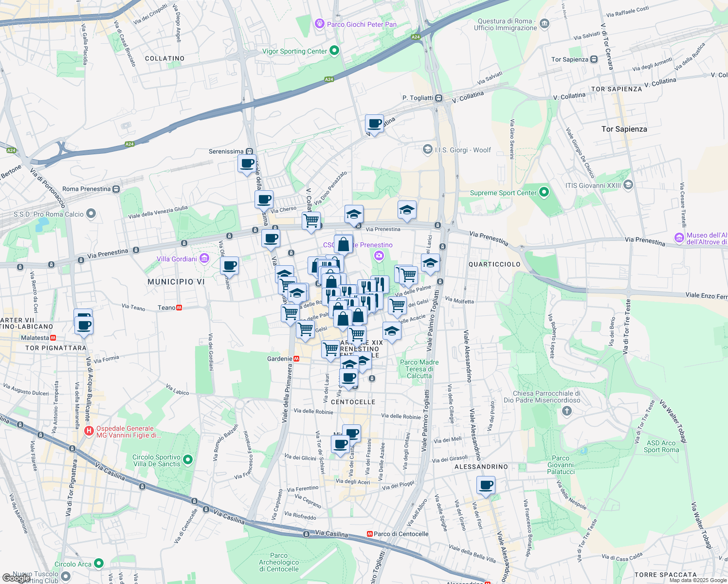
Task: Click the Supreme Sport Center marker
Action: pyautogui.click(x=544, y=192)
